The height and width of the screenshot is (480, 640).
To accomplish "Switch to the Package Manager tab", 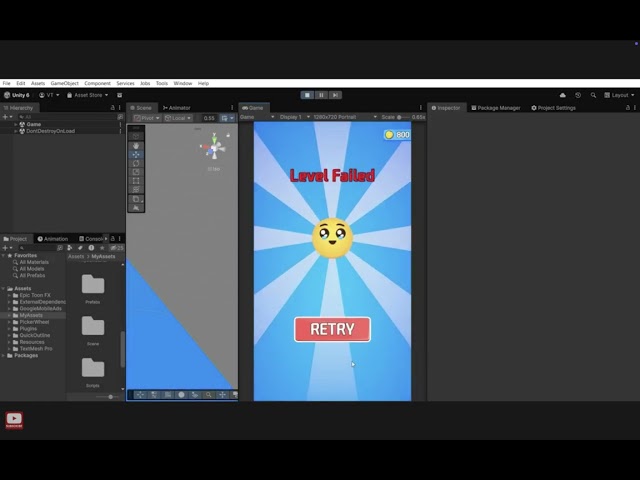I will tap(496, 108).
